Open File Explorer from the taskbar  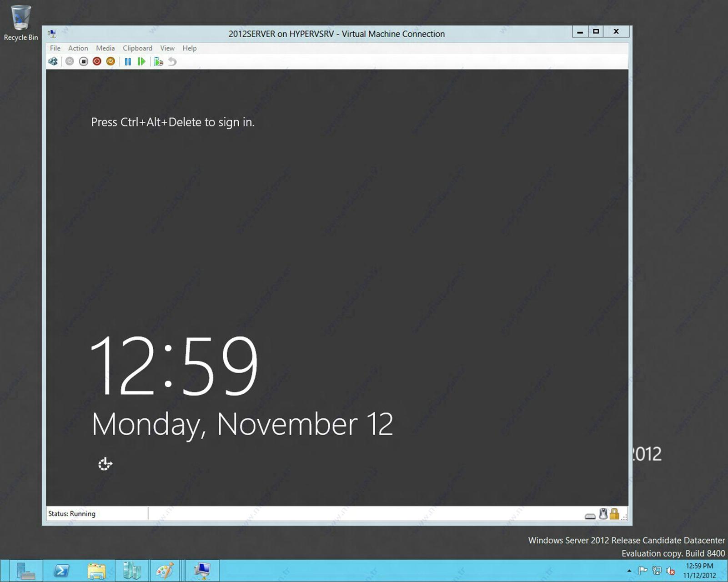pos(97,571)
